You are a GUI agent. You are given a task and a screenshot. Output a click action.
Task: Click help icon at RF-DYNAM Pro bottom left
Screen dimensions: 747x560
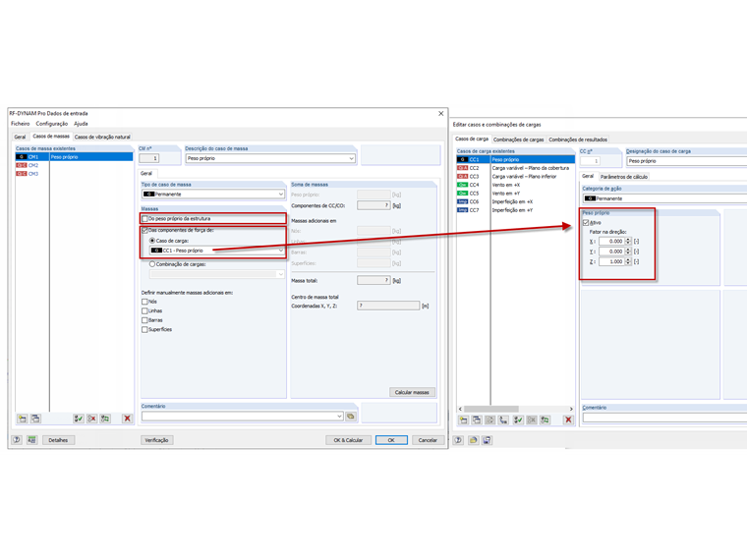[17, 440]
